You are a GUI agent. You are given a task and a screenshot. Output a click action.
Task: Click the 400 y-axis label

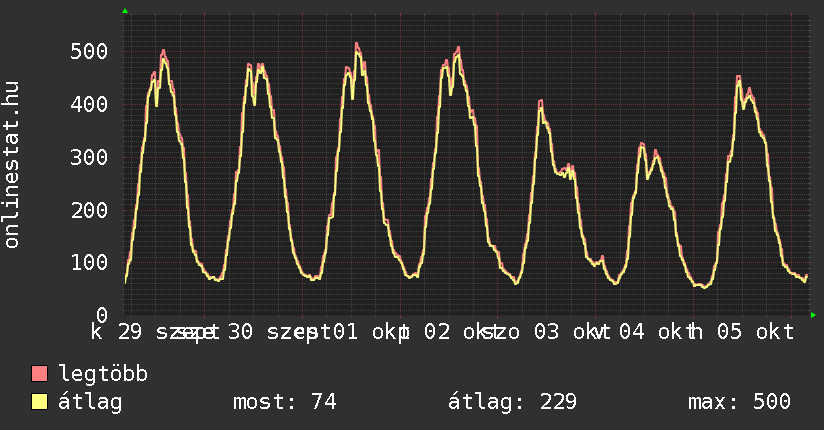pyautogui.click(x=89, y=105)
